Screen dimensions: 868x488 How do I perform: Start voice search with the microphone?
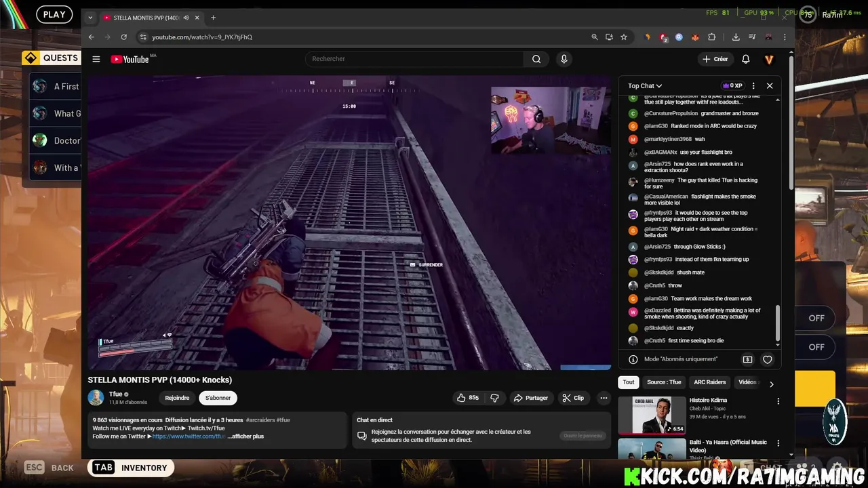click(564, 59)
